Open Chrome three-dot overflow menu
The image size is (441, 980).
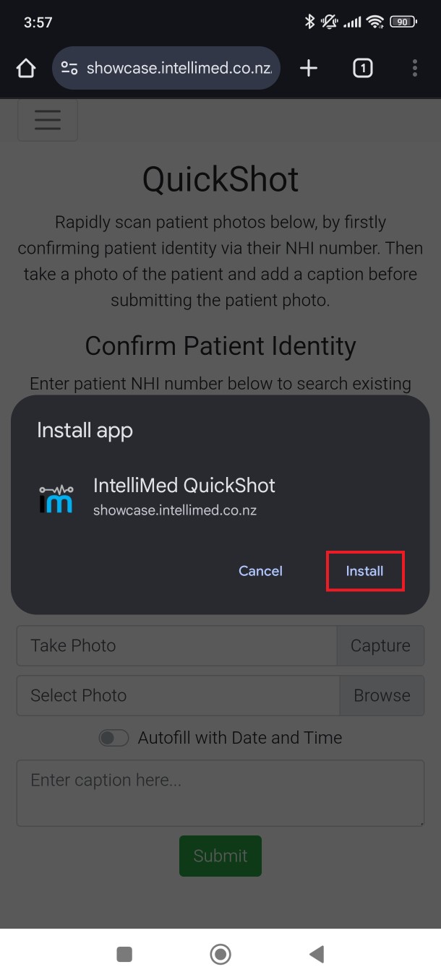pos(414,69)
